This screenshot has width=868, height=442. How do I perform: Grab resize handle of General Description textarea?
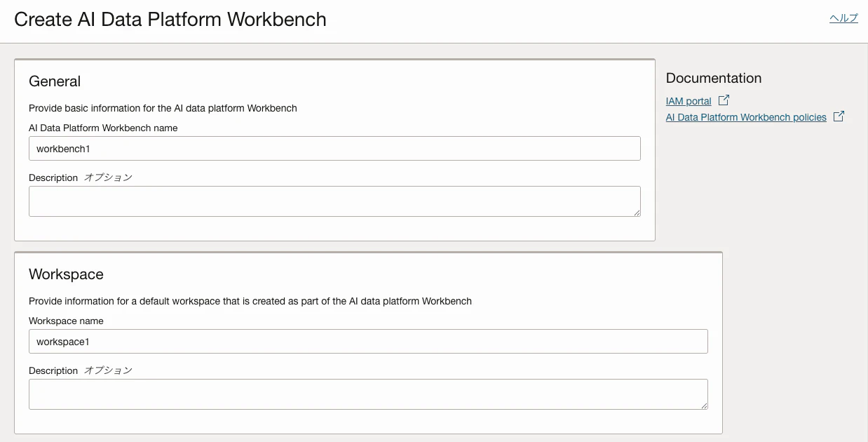(637, 213)
